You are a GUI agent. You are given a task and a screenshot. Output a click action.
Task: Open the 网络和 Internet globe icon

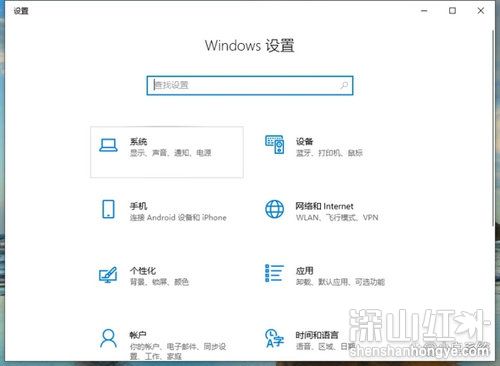pyautogui.click(x=275, y=209)
